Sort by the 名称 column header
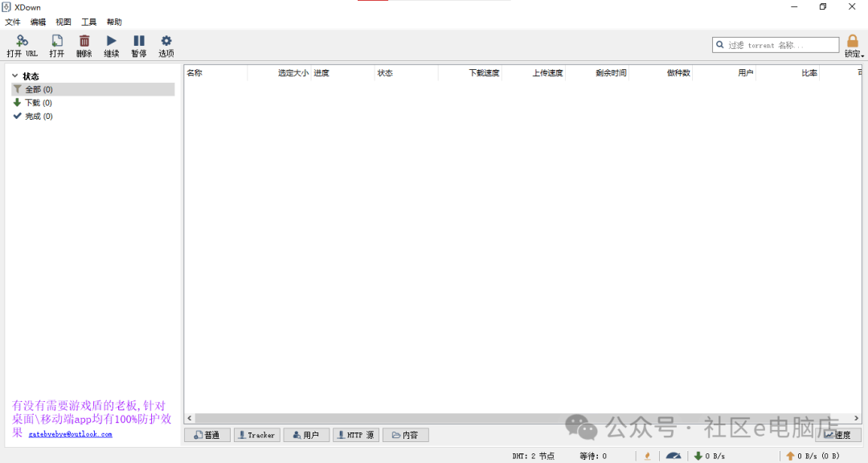This screenshot has width=868, height=463. [195, 73]
